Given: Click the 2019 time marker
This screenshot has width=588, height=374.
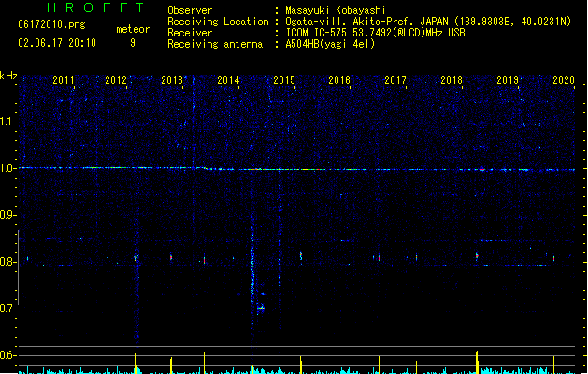Looking at the screenshot, I should [x=508, y=80].
